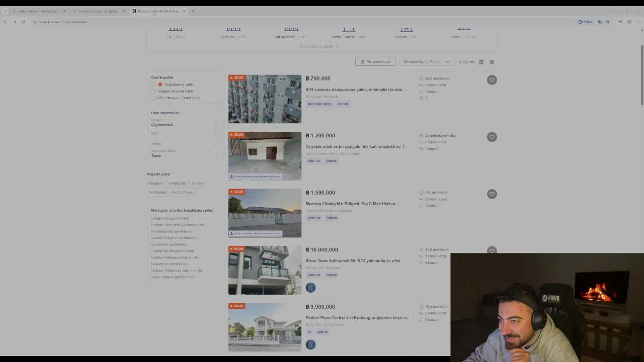Screen dimensions: 644x362
Task: Select the Arazi category icon
Action: [x=464, y=29]
